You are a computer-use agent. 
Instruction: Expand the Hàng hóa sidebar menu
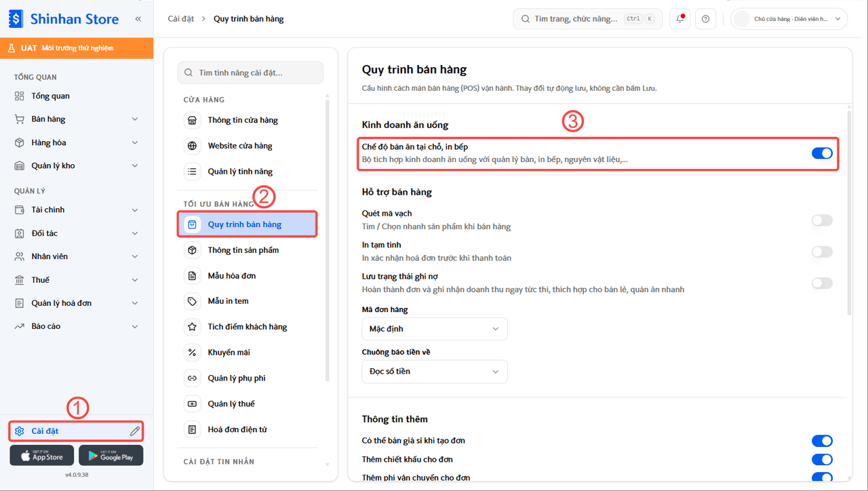click(x=76, y=142)
